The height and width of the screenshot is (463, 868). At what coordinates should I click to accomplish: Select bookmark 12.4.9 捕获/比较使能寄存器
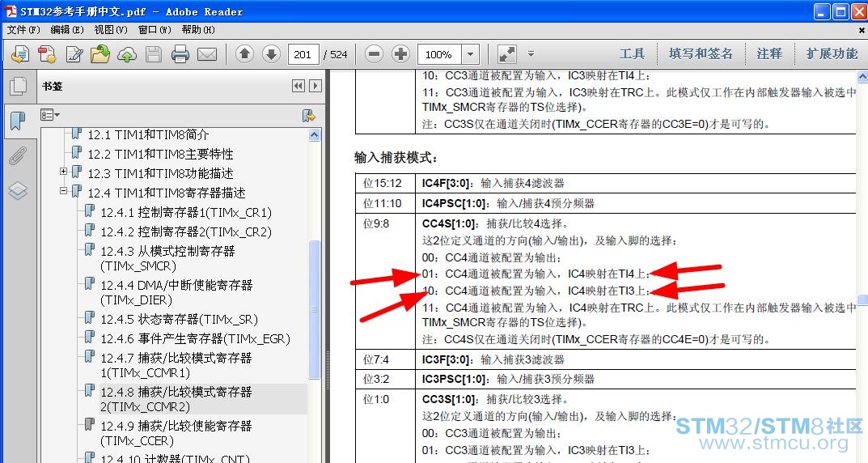176,433
